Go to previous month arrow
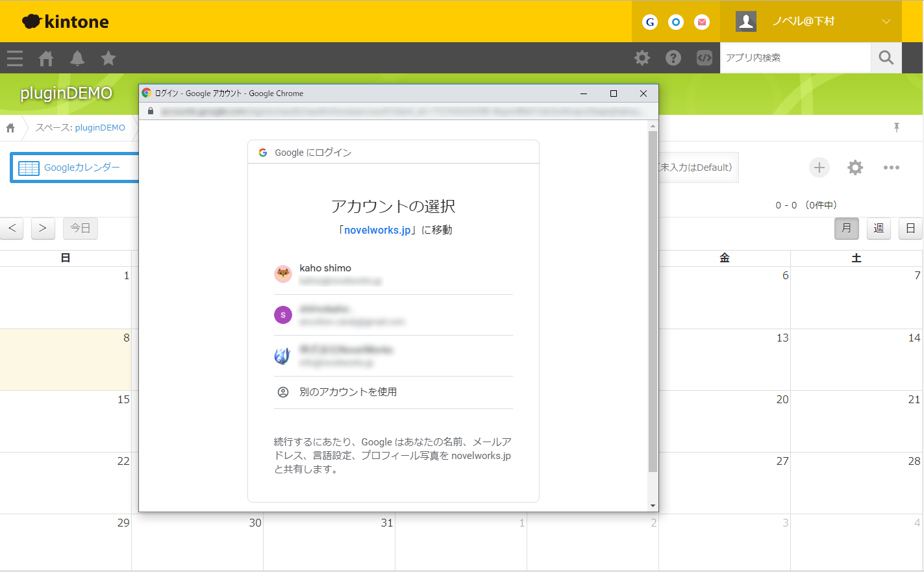The width and height of the screenshot is (924, 572). pyautogui.click(x=12, y=228)
